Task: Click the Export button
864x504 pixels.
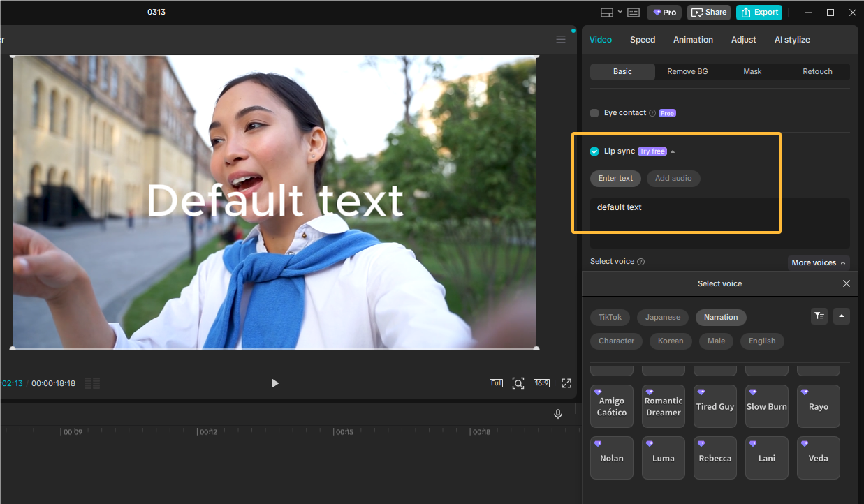Action: (759, 13)
